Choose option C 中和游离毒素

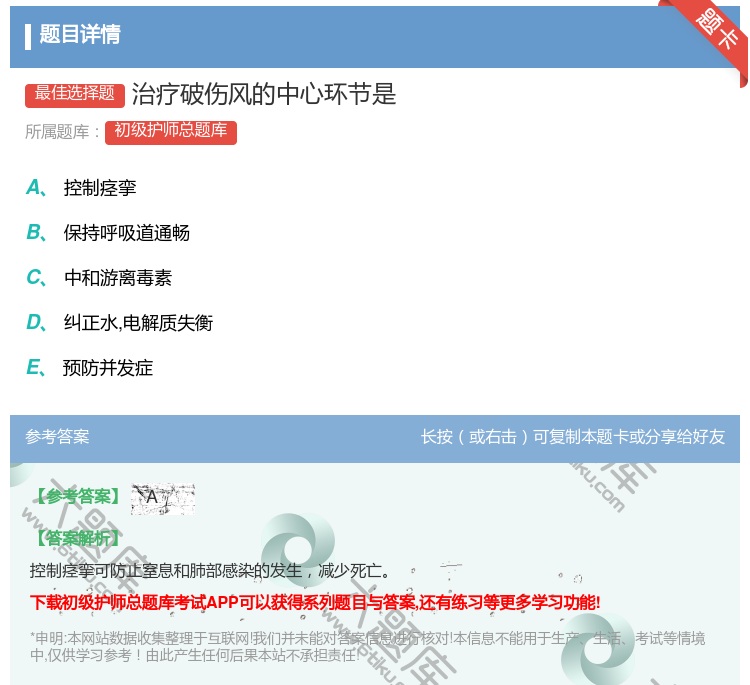click(x=99, y=277)
